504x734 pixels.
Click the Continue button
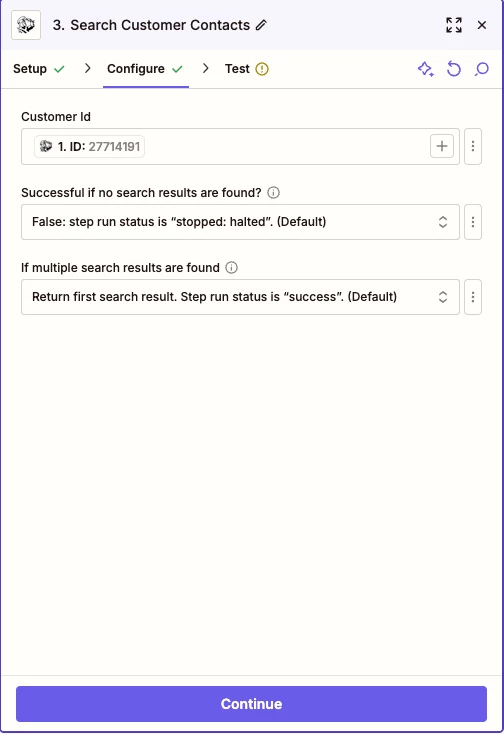(x=251, y=704)
